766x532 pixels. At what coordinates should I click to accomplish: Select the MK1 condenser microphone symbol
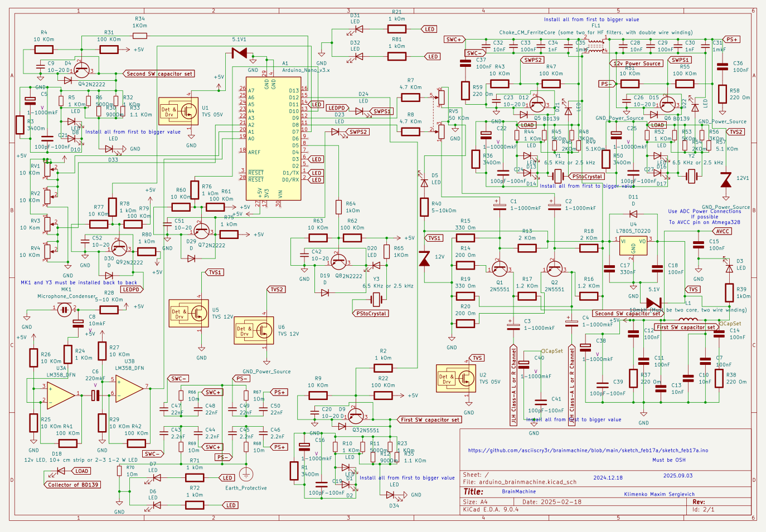click(x=65, y=310)
